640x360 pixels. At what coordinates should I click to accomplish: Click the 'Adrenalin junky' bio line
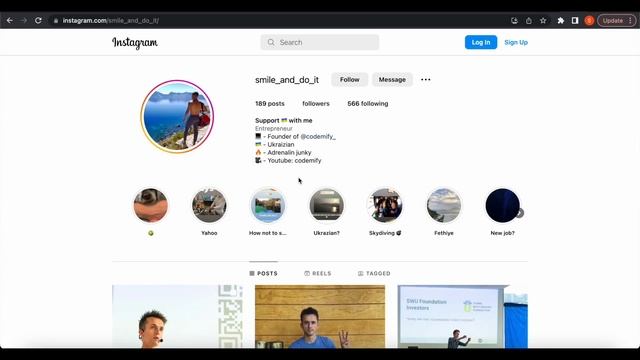click(283, 152)
